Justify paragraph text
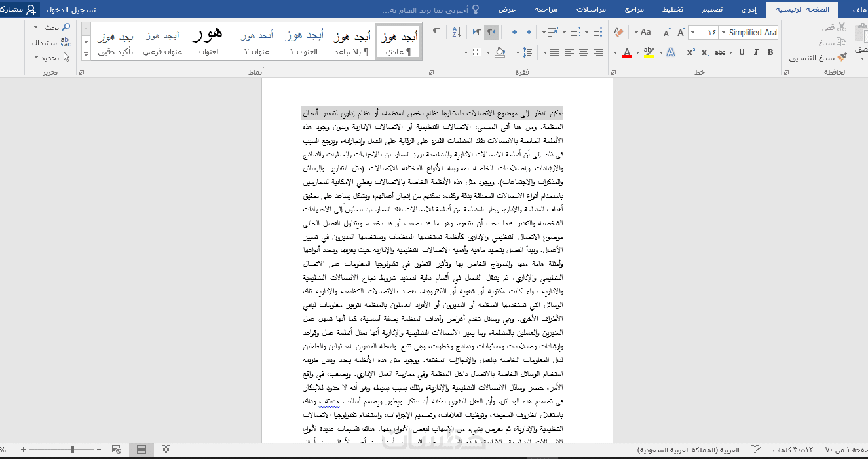 pyautogui.click(x=555, y=52)
